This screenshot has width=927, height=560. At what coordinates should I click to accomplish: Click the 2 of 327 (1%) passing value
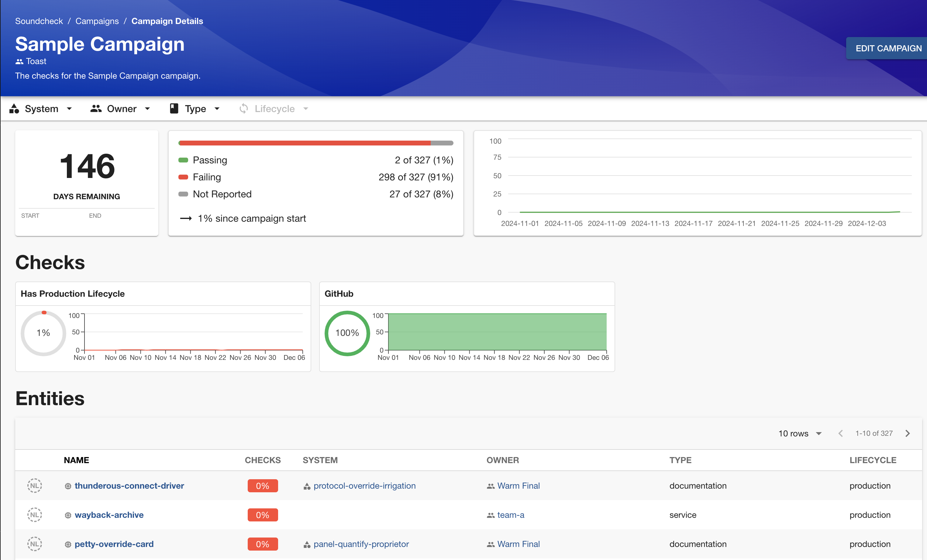(424, 160)
